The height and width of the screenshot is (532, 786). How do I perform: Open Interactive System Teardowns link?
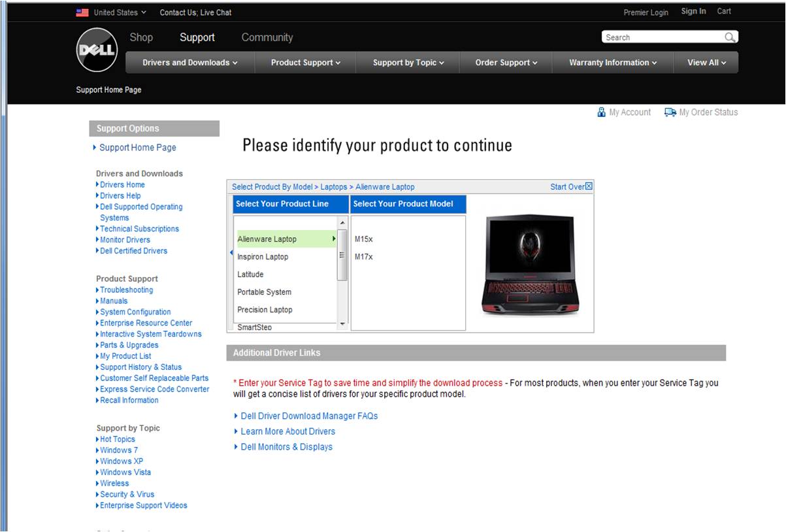pyautogui.click(x=151, y=334)
